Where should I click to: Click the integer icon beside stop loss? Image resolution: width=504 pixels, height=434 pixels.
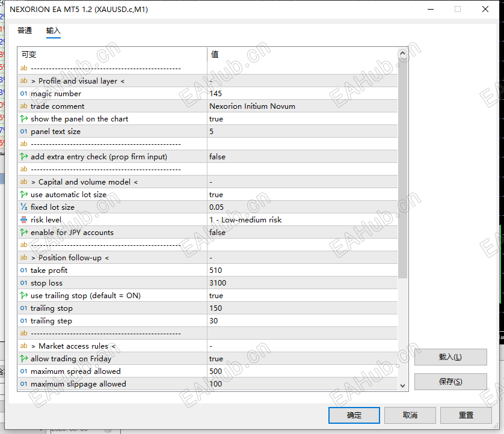23,283
